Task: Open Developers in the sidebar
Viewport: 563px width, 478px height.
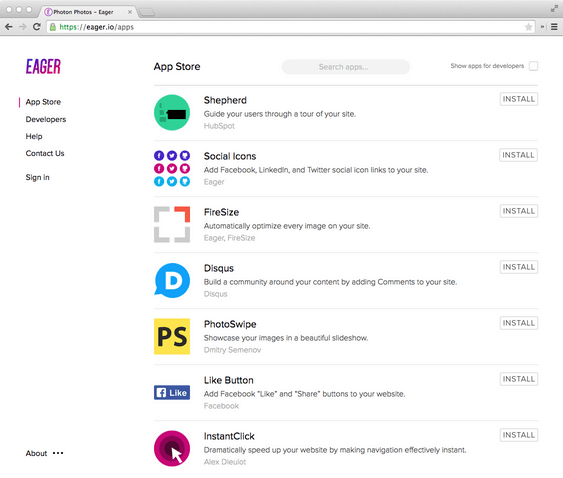Action: [46, 119]
